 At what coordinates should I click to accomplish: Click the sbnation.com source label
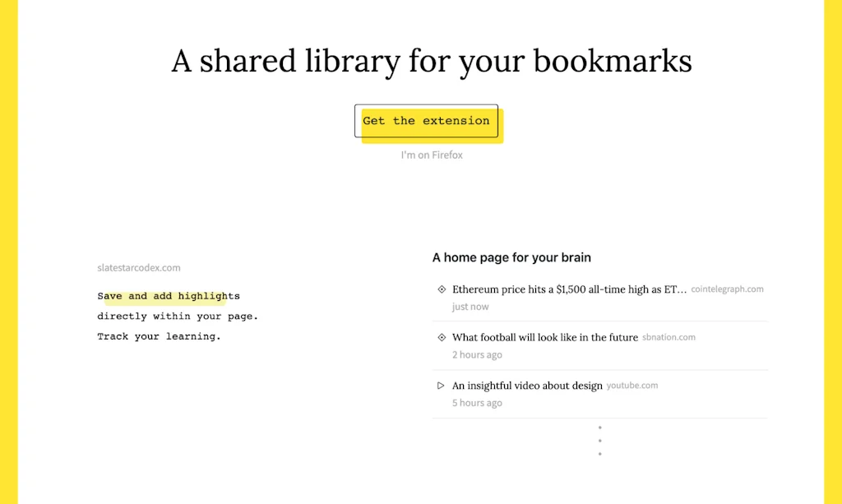click(669, 337)
